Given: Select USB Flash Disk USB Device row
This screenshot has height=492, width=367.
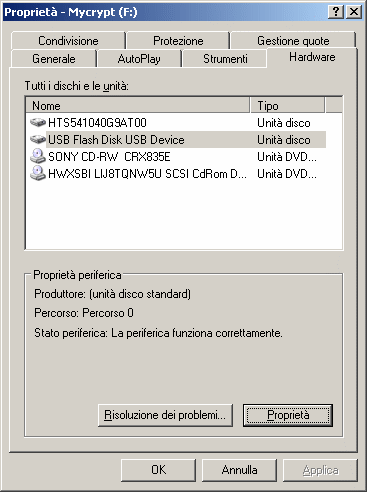Looking at the screenshot, I should [176, 140].
